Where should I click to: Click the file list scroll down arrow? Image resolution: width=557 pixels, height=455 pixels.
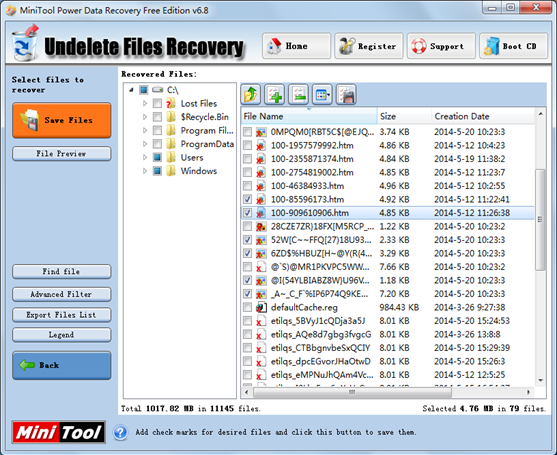pyautogui.click(x=541, y=380)
